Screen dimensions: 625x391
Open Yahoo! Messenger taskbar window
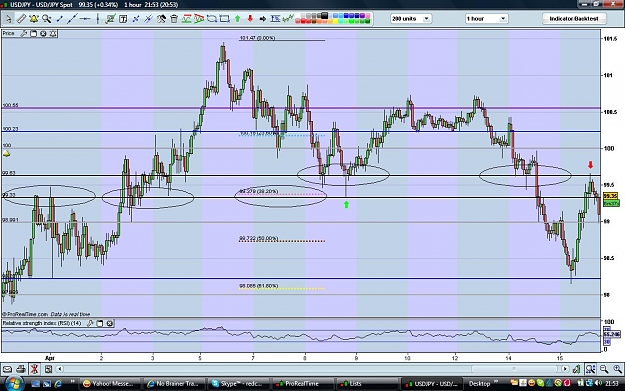coord(110,383)
